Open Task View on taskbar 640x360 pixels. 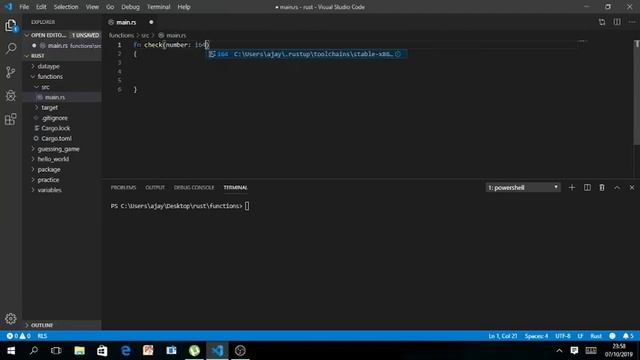point(56,351)
